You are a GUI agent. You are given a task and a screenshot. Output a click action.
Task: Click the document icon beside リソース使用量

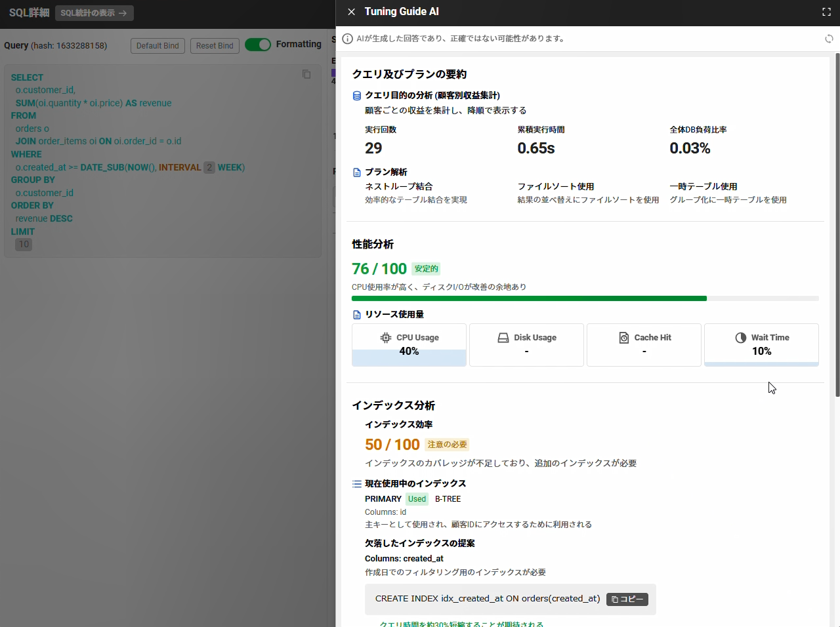pyautogui.click(x=357, y=315)
